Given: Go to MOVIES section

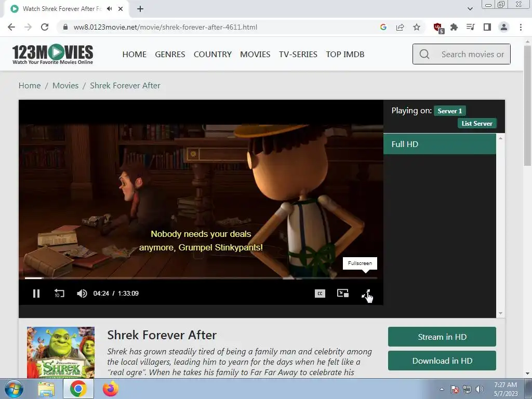Looking at the screenshot, I should click(255, 54).
